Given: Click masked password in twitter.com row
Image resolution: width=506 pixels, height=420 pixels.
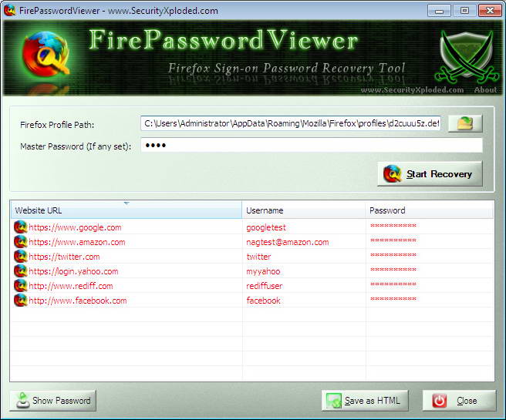Looking at the screenshot, I should pyautogui.click(x=393, y=255).
